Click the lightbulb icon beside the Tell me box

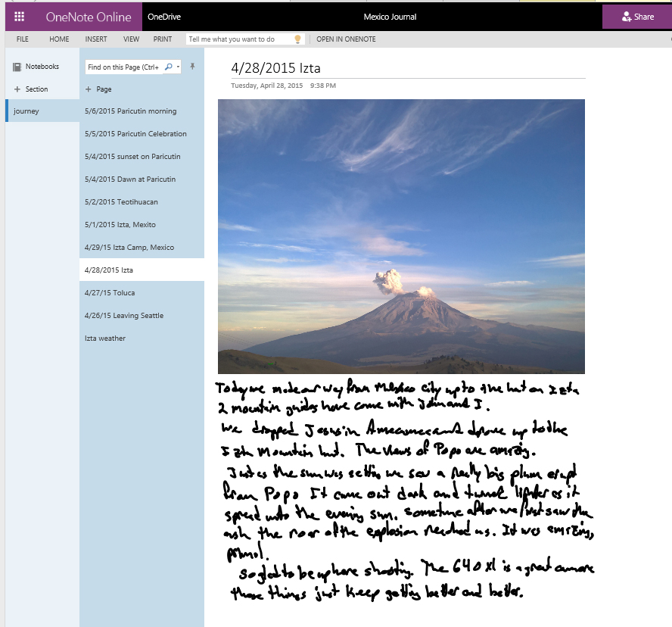pyautogui.click(x=297, y=39)
